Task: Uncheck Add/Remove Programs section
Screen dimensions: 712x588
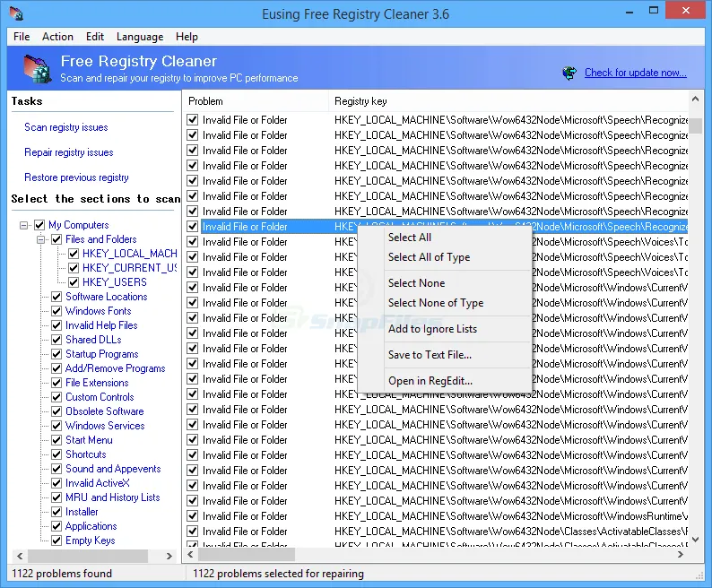Action: click(x=56, y=368)
